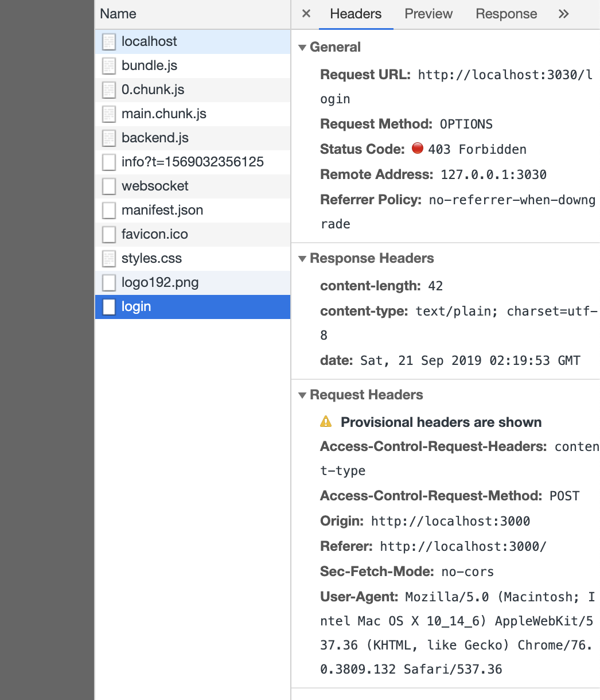The height and width of the screenshot is (700, 600).
Task: Switch to the Response tab
Action: pos(506,14)
